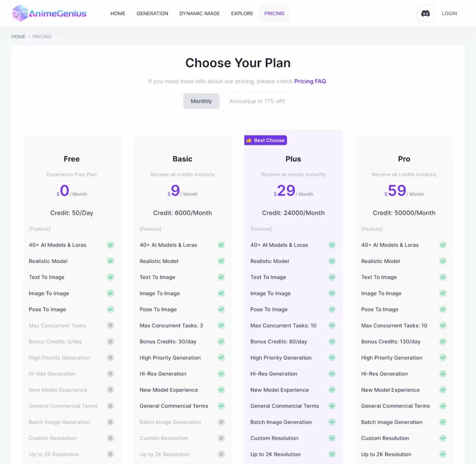Open the GENERATION page from the navigation
The image size is (476, 464).
[152, 13]
